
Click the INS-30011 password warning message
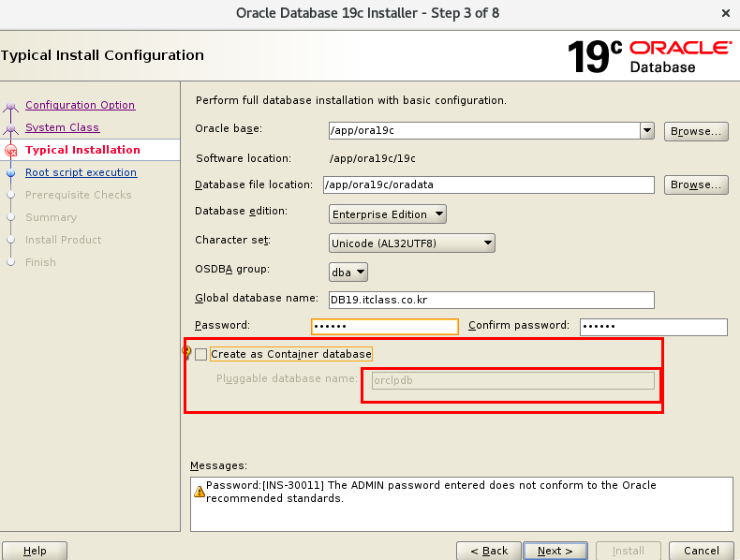point(431,492)
